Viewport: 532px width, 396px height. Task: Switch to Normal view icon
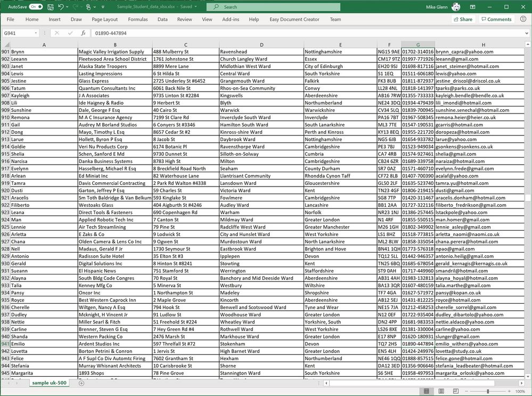click(x=427, y=391)
